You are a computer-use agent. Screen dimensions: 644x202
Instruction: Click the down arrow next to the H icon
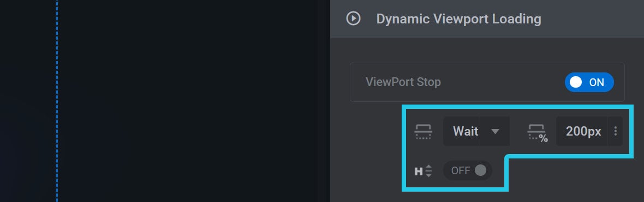tap(429, 175)
